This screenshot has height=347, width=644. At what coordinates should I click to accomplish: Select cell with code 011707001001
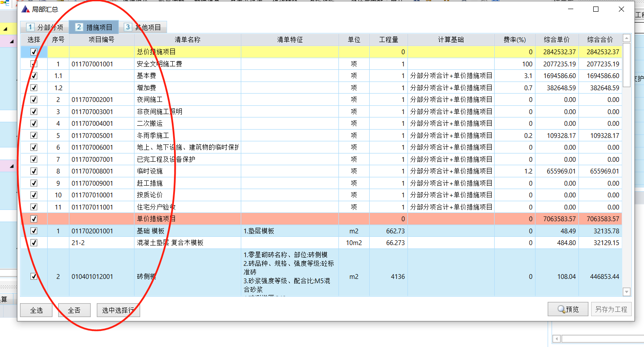[102, 64]
